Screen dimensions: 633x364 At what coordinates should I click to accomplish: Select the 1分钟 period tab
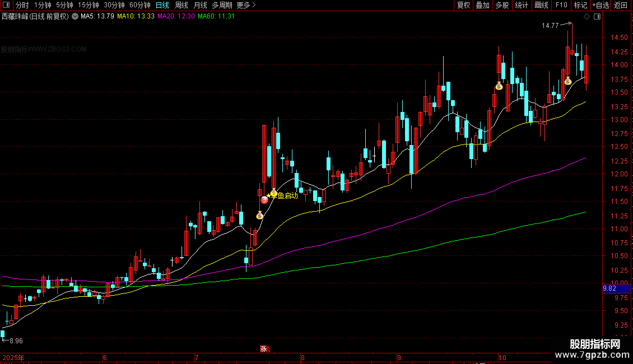click(x=43, y=5)
